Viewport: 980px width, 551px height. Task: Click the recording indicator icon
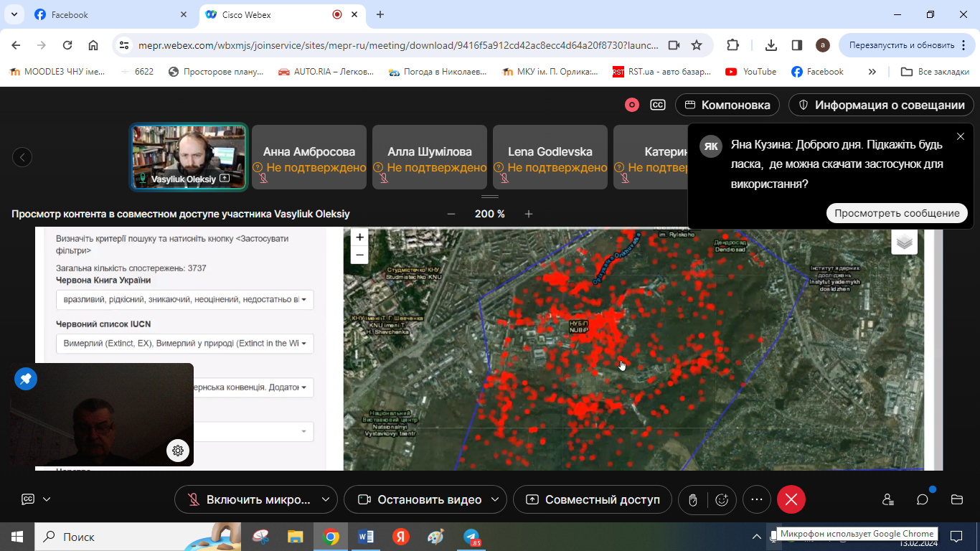click(x=632, y=105)
